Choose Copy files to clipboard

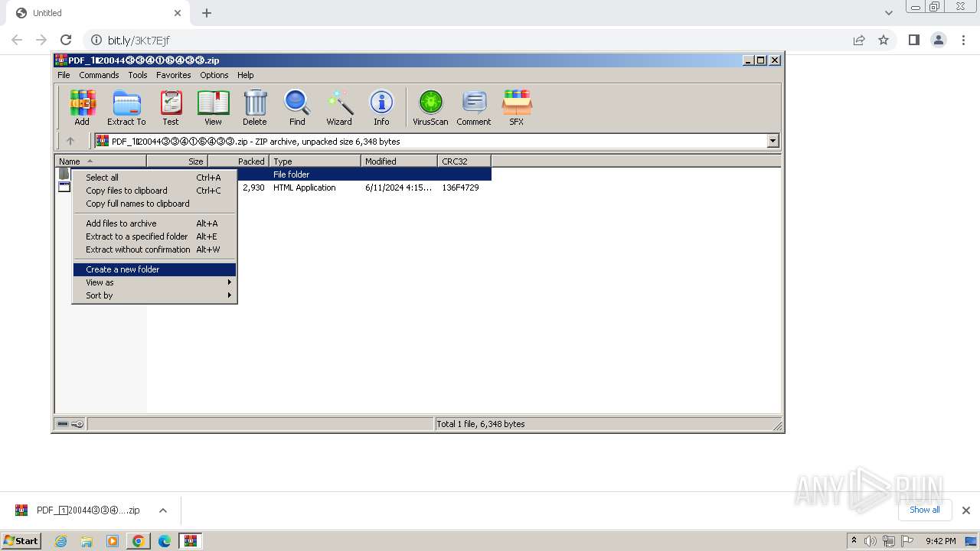pos(155,191)
